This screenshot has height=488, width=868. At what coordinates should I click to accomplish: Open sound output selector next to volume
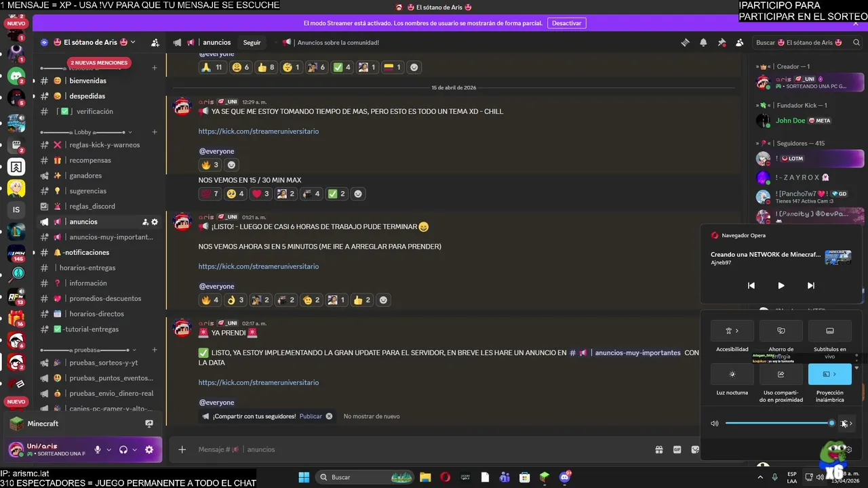[847, 423]
